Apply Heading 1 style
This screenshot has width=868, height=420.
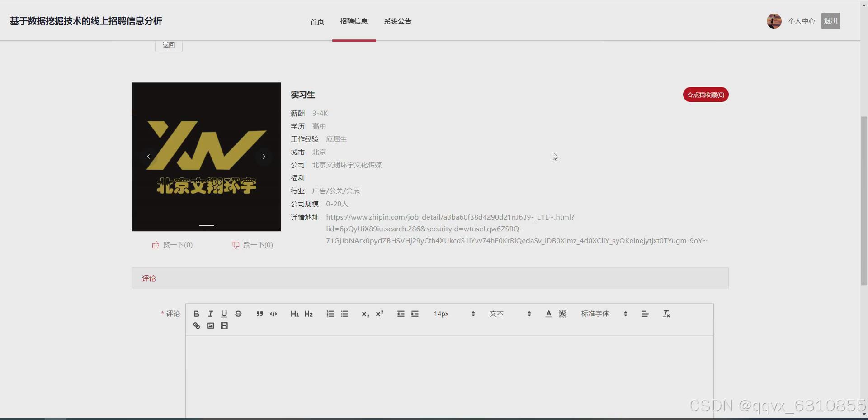point(295,314)
